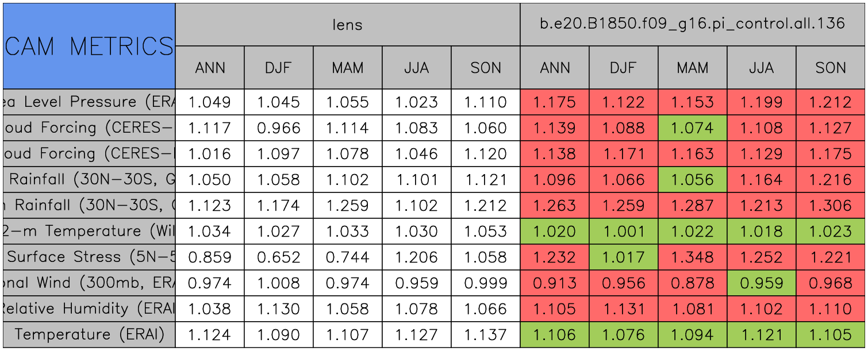
Task: Click the b.e20.B1850.f09_g16.pi_control.all.136 header
Action: [x=692, y=24]
